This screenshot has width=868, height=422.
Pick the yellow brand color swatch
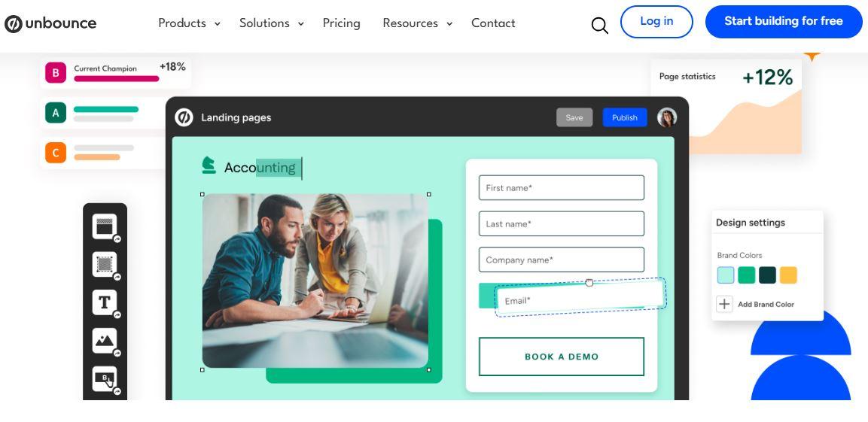coord(788,275)
